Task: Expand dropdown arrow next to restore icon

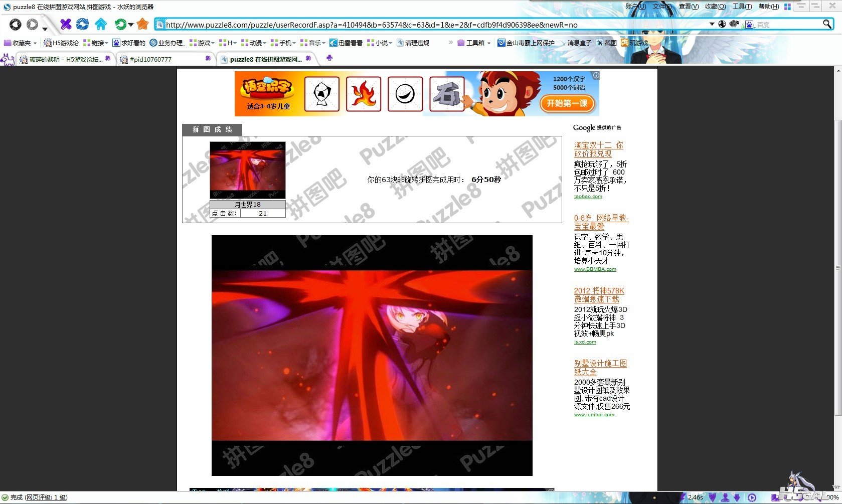Action: 131,25
